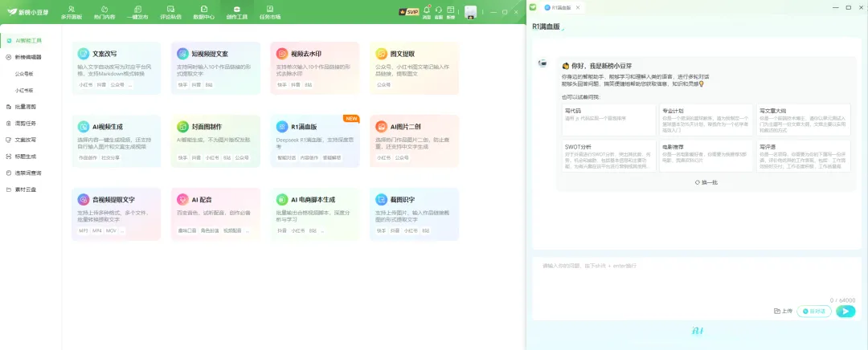Open the 任务市场 top navigation item
The image size is (868, 350).
270,12
